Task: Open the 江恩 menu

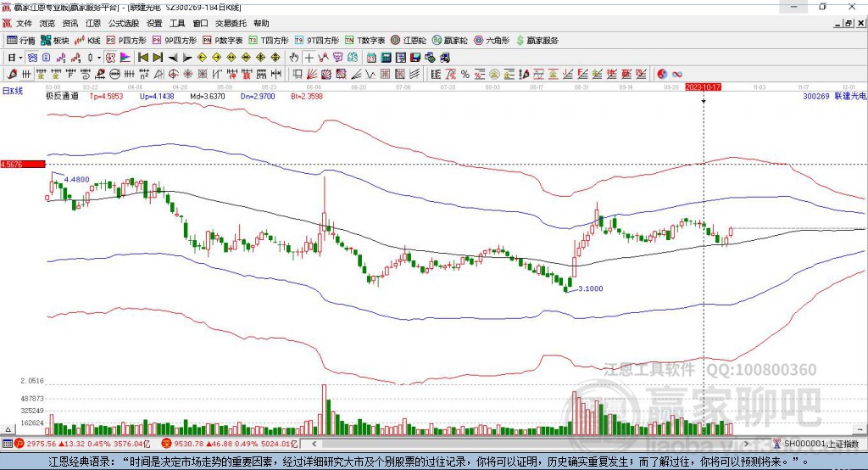Action: (93, 23)
